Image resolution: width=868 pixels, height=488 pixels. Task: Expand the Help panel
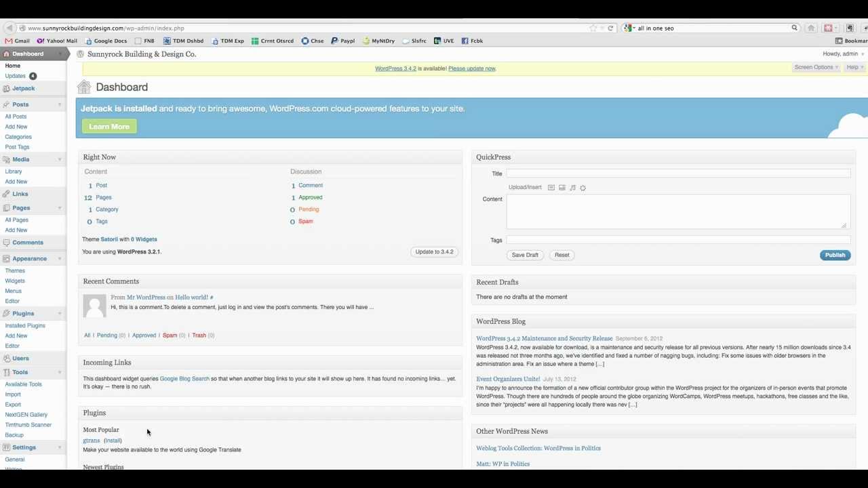pyautogui.click(x=855, y=67)
